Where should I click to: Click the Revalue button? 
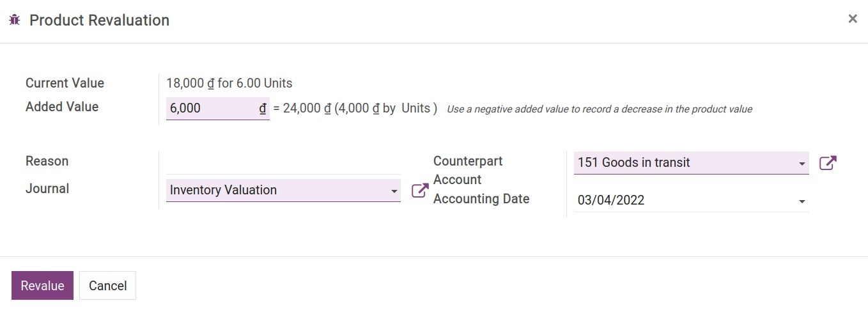[x=42, y=286]
